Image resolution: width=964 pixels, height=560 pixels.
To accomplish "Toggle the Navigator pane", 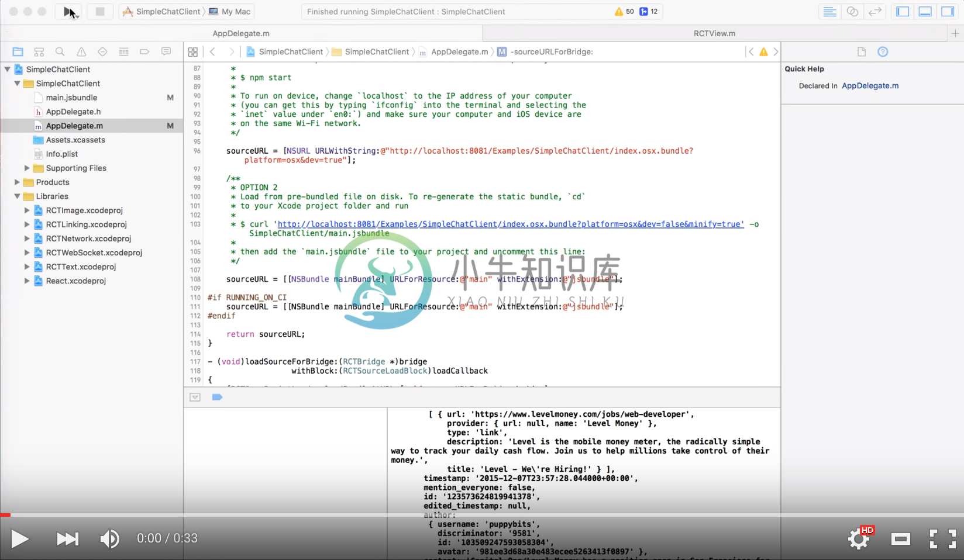I will pyautogui.click(x=903, y=12).
